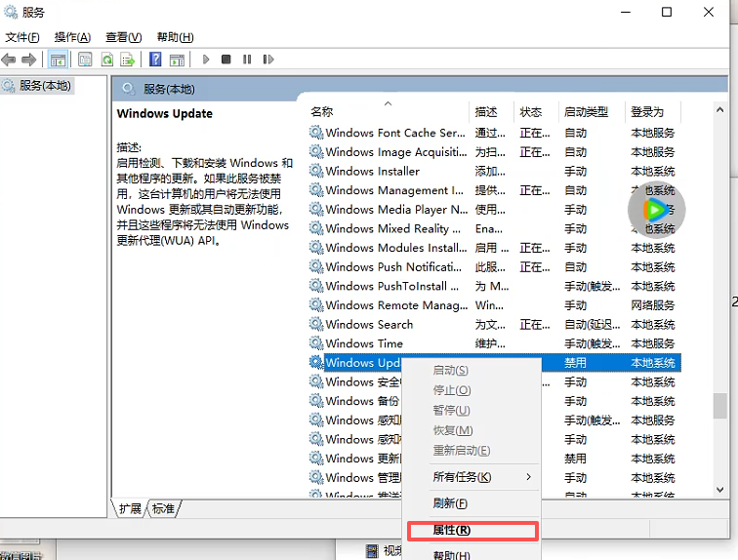738x560 pixels.
Task: Click gear icon of Windows Installer row
Action: [316, 170]
